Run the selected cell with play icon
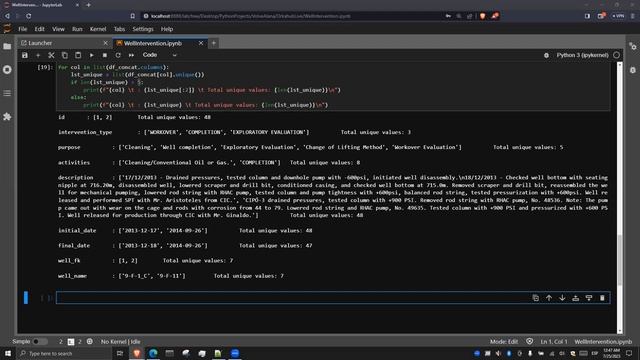 click(x=91, y=55)
